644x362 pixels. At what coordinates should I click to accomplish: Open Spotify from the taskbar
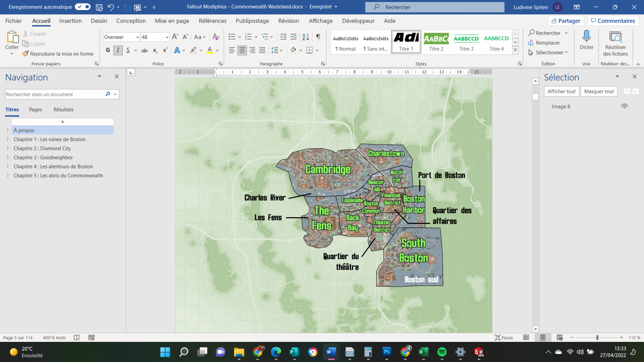click(x=442, y=352)
